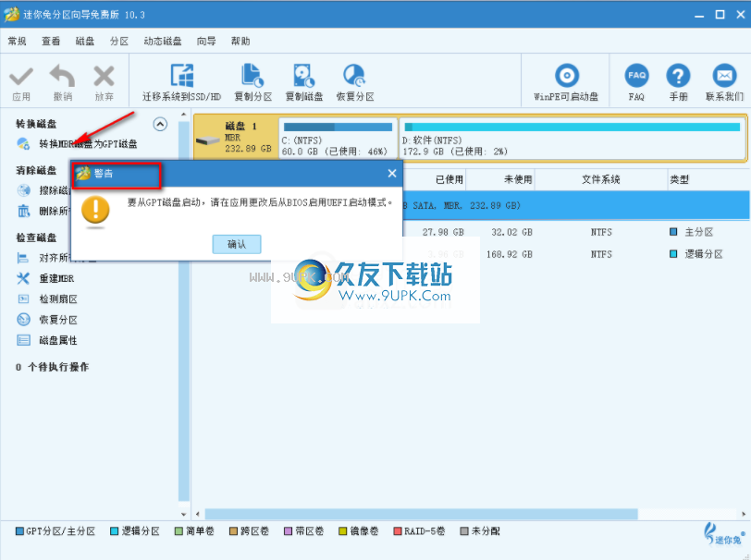Viewport: 751px width, 560px height.
Task: Open the 分区 menu
Action: point(118,42)
